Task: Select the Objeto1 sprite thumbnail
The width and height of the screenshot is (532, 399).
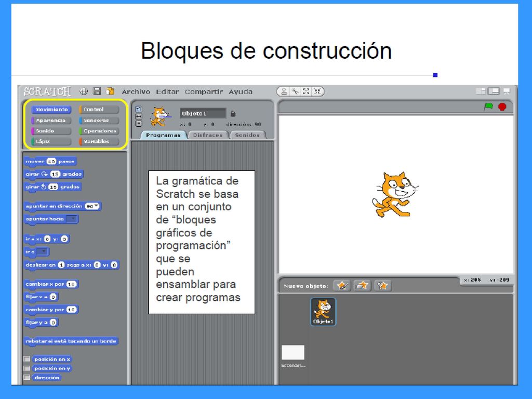Action: coord(323,312)
